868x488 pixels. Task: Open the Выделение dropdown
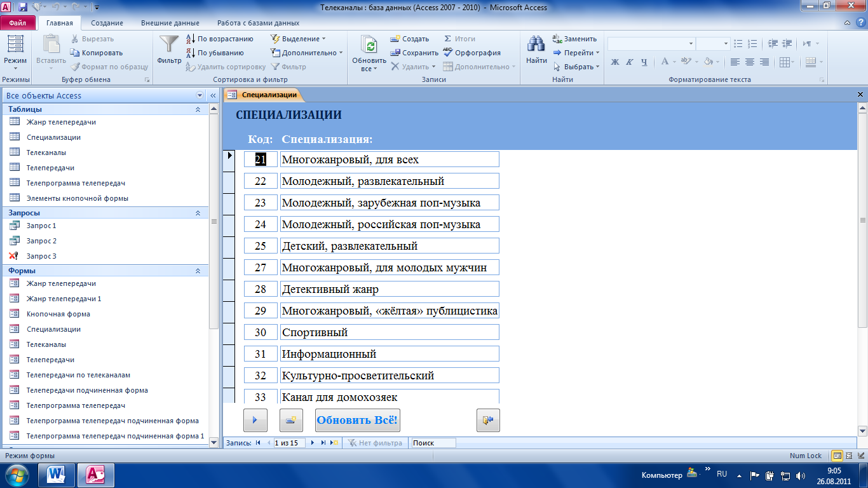coord(298,39)
